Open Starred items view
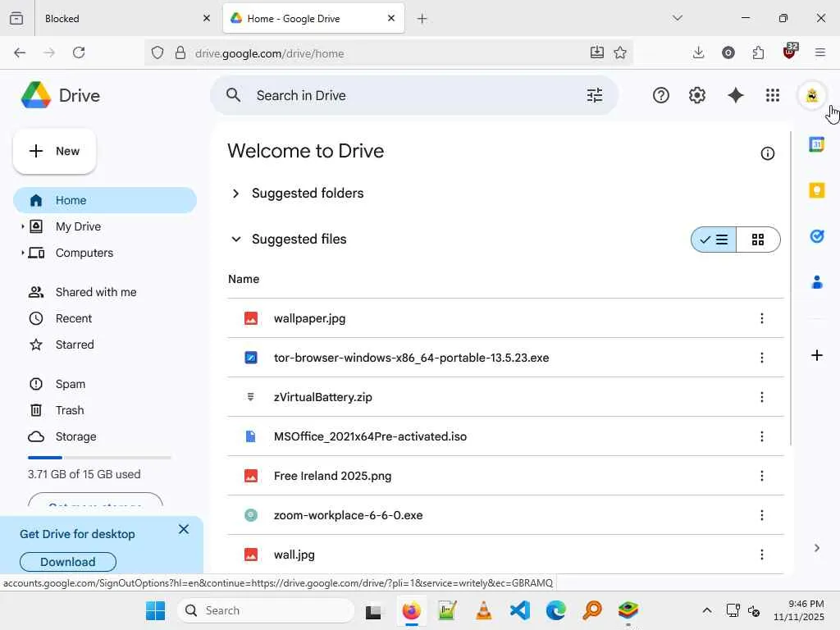Viewport: 840px width, 630px height. [x=75, y=345]
